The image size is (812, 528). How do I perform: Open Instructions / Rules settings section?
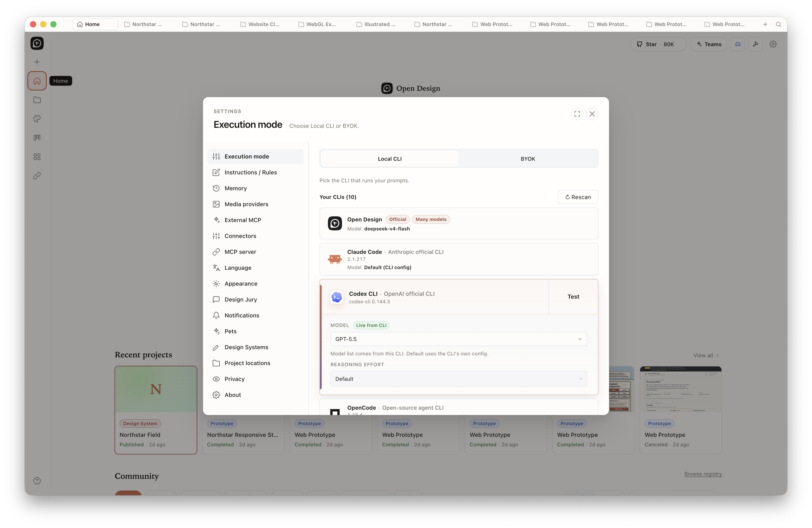[x=256, y=172]
